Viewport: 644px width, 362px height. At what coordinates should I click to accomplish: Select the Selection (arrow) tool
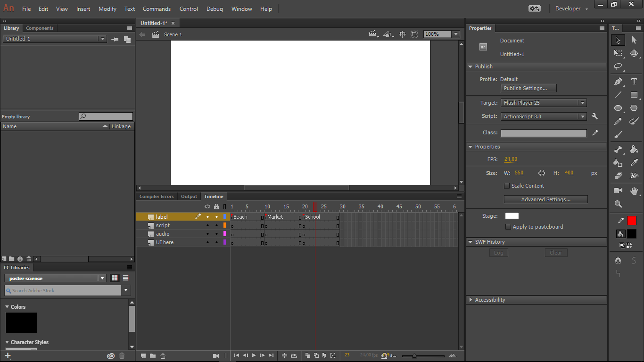tap(618, 40)
